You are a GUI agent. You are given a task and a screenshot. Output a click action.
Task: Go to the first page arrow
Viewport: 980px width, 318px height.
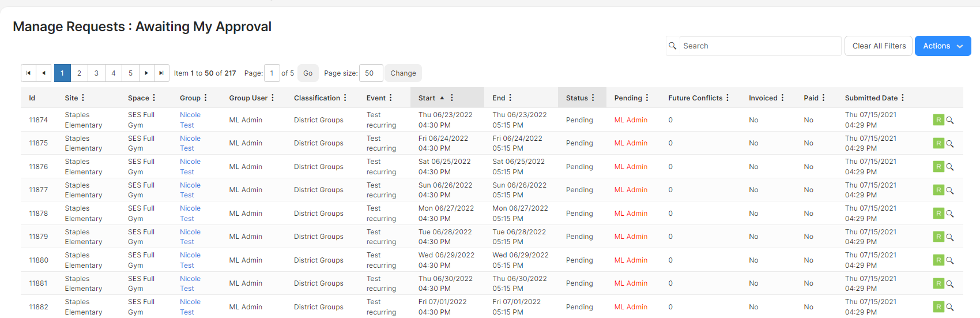pos(28,73)
